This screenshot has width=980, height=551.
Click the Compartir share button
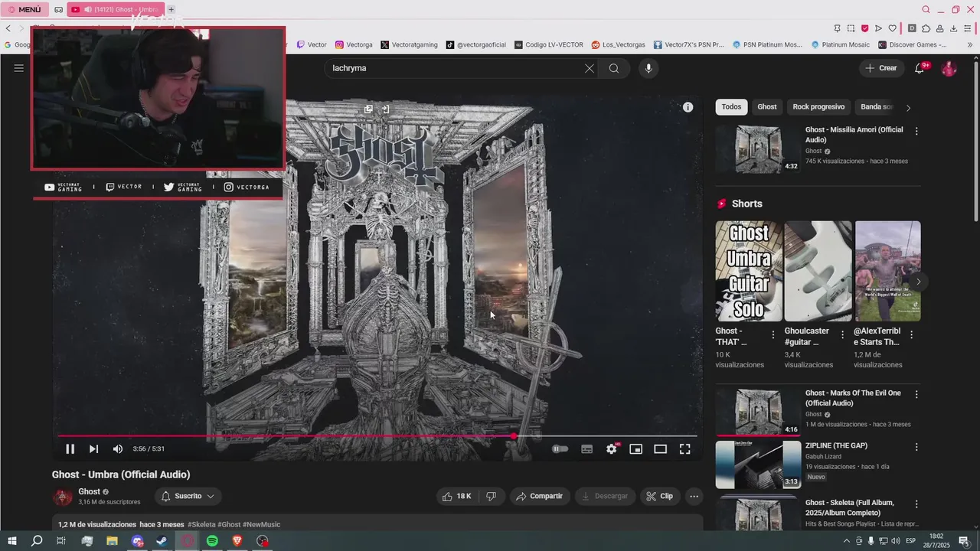click(540, 496)
